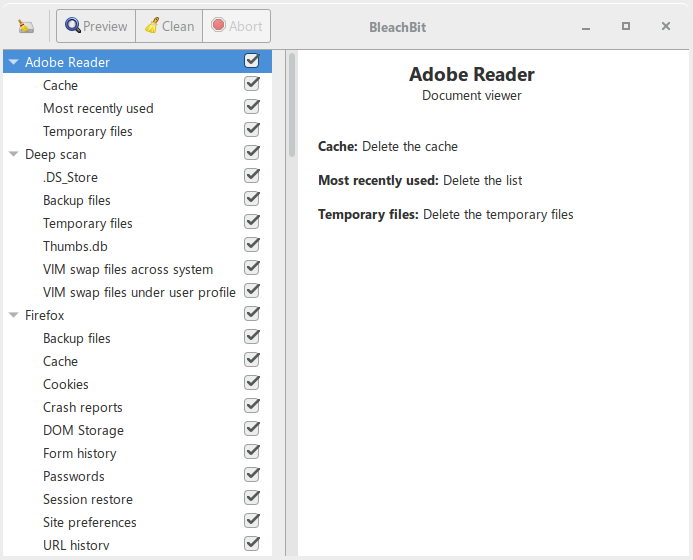Select the Form history row
This screenshot has height=560, width=693.
(x=137, y=452)
